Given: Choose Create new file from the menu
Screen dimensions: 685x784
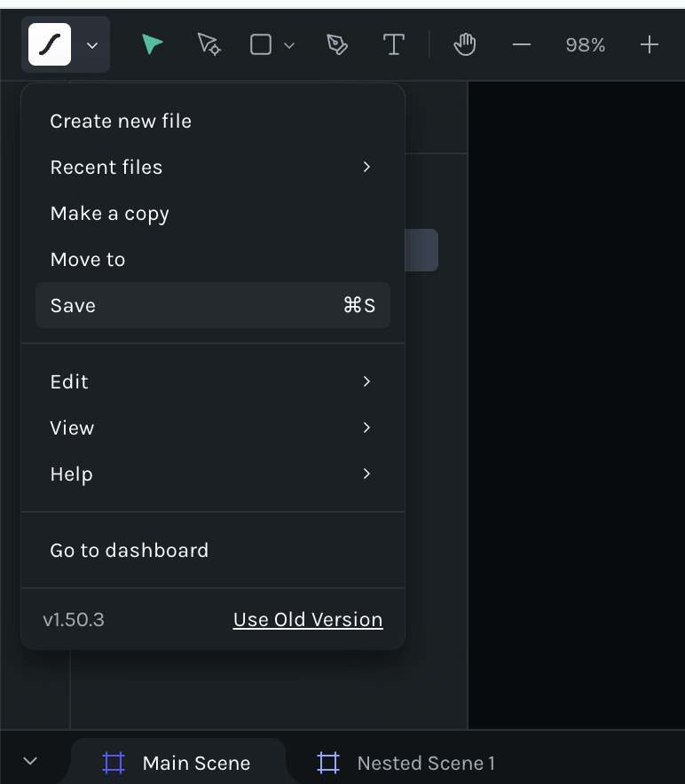Looking at the screenshot, I should tap(121, 121).
